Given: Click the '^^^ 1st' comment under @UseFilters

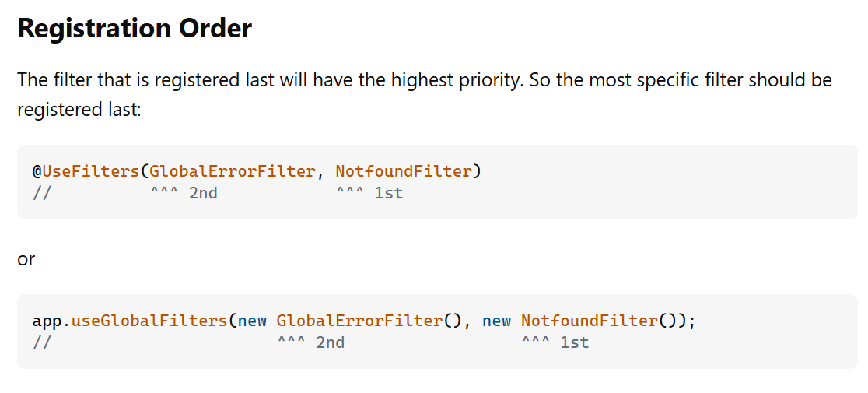Looking at the screenshot, I should 369,193.
